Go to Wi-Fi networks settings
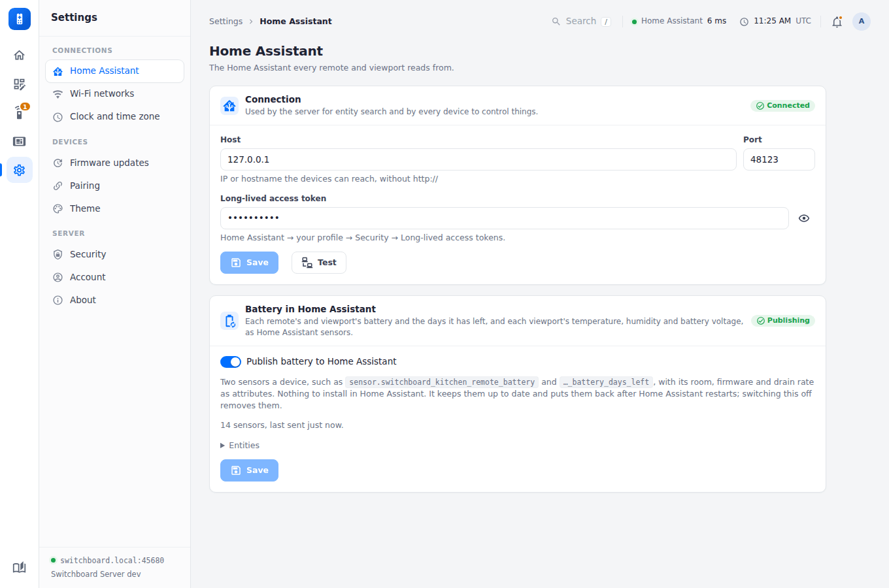This screenshot has width=889, height=588. click(114, 94)
